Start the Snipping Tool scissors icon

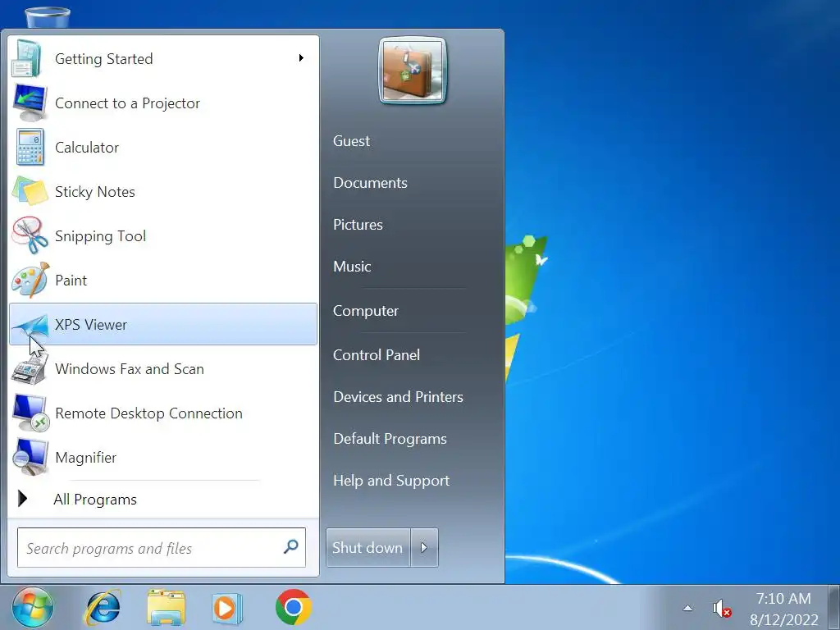click(x=30, y=235)
